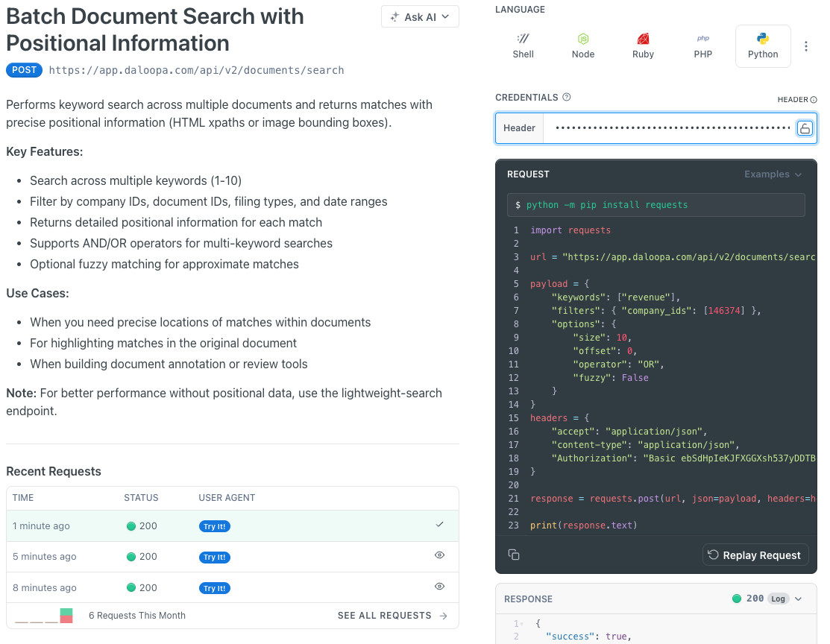The image size is (830, 644).
Task: Click the Replay Request button
Action: (x=755, y=555)
